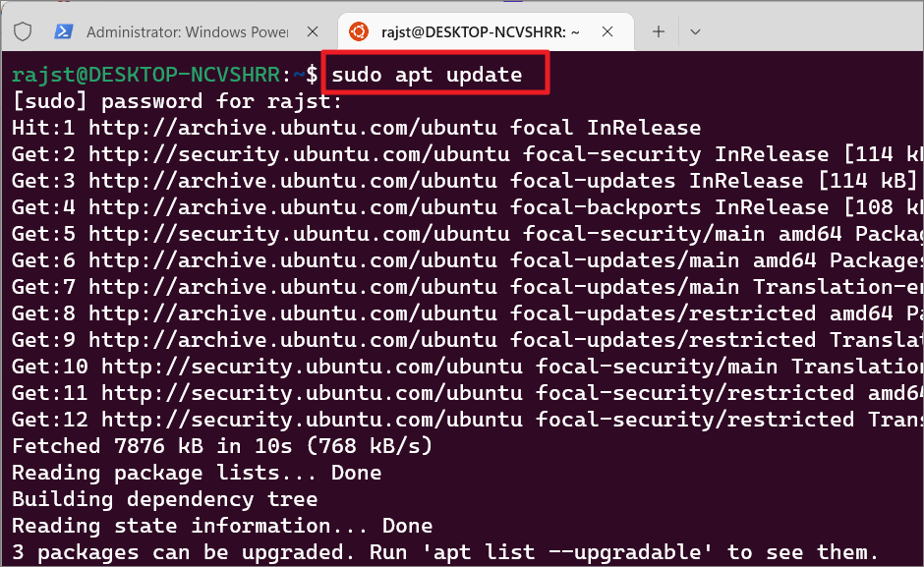Click the 'Get:12' focal-security/restricted Translation line
The width and height of the screenshot is (924, 567).
[x=467, y=420]
